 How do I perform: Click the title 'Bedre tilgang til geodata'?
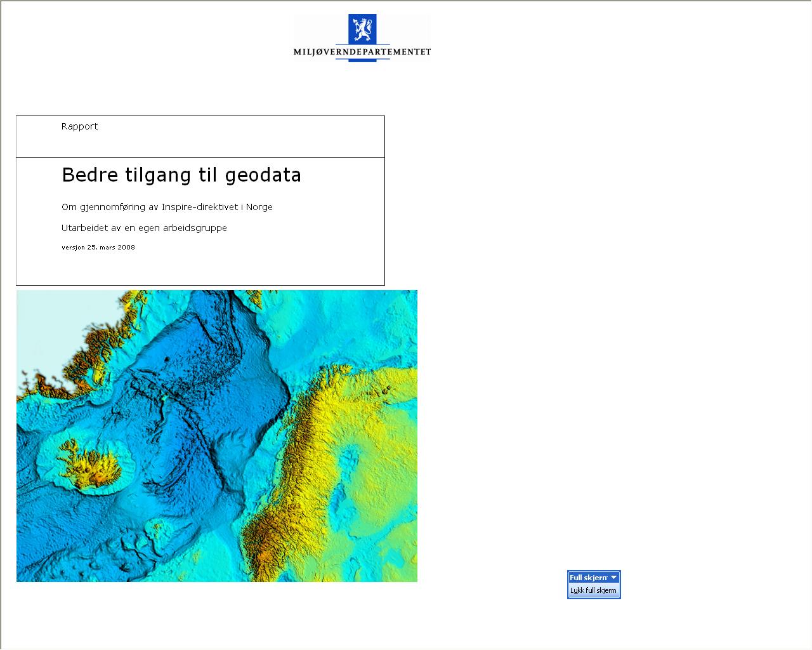[181, 175]
